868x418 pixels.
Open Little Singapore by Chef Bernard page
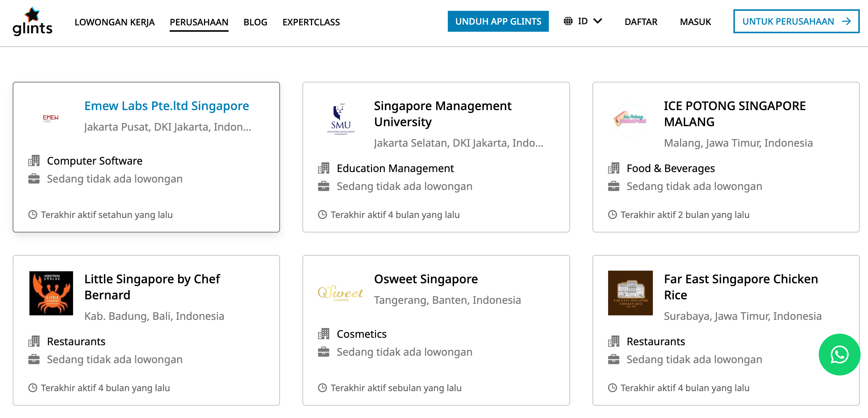[152, 287]
